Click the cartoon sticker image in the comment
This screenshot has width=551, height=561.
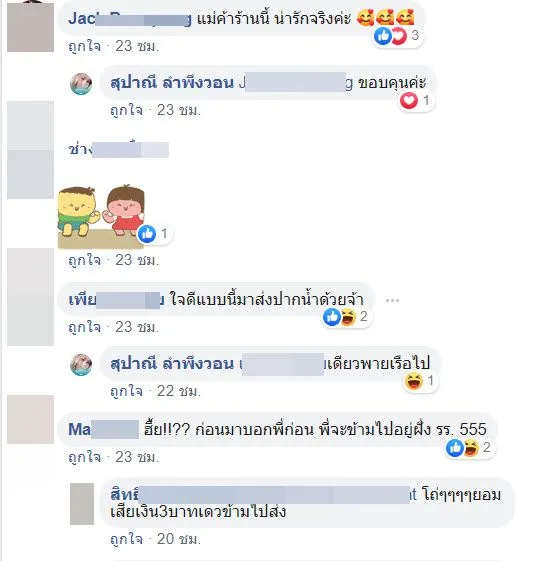[x=101, y=216]
